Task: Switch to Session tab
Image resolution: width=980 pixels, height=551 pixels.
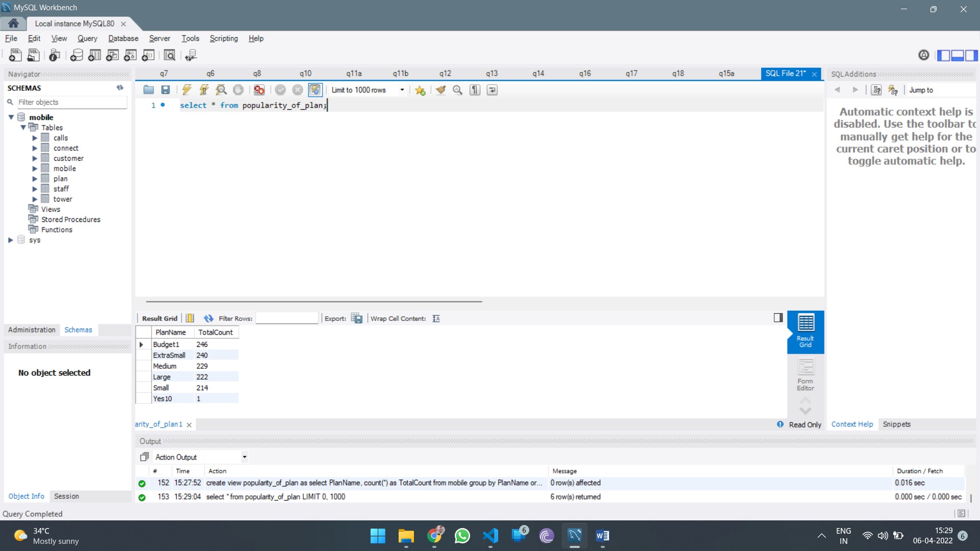Action: (66, 496)
